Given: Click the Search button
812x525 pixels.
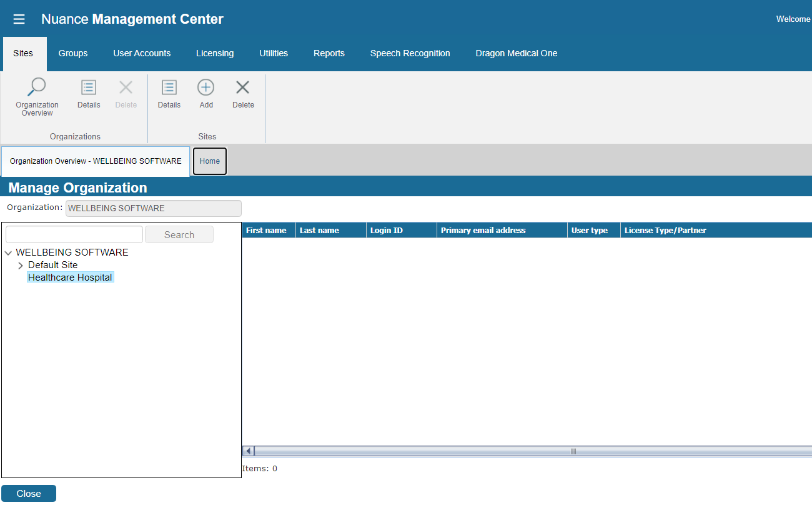Looking at the screenshot, I should click(x=179, y=235).
